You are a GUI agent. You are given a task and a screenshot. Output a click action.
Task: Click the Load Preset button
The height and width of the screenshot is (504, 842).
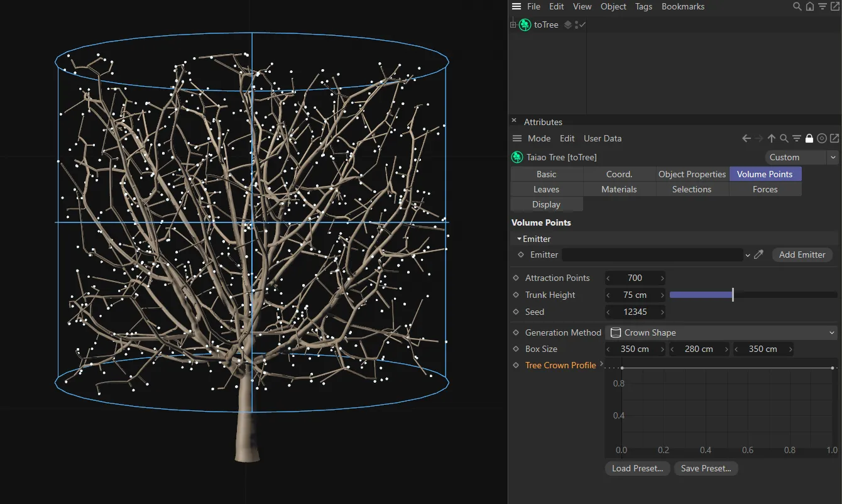pyautogui.click(x=637, y=468)
